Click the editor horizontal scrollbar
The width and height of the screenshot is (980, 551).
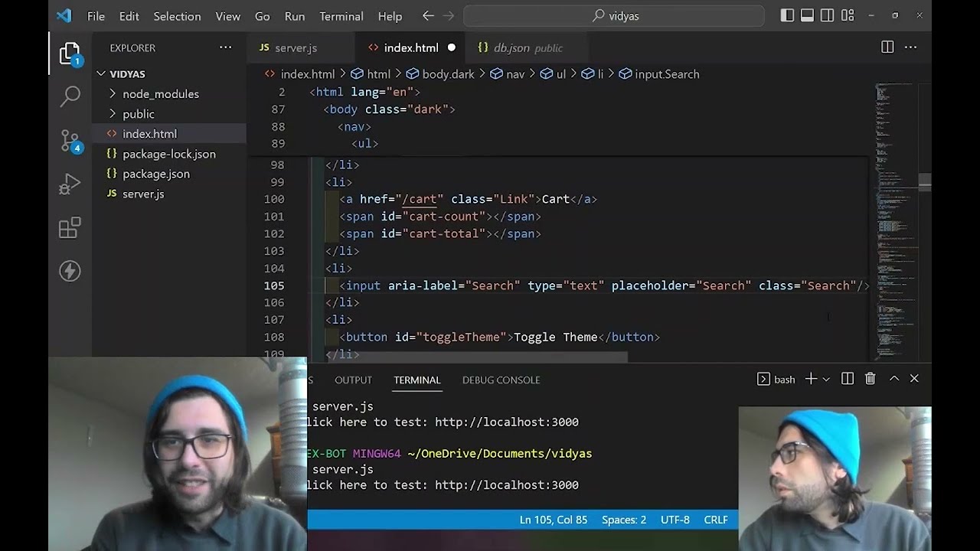(x=468, y=357)
